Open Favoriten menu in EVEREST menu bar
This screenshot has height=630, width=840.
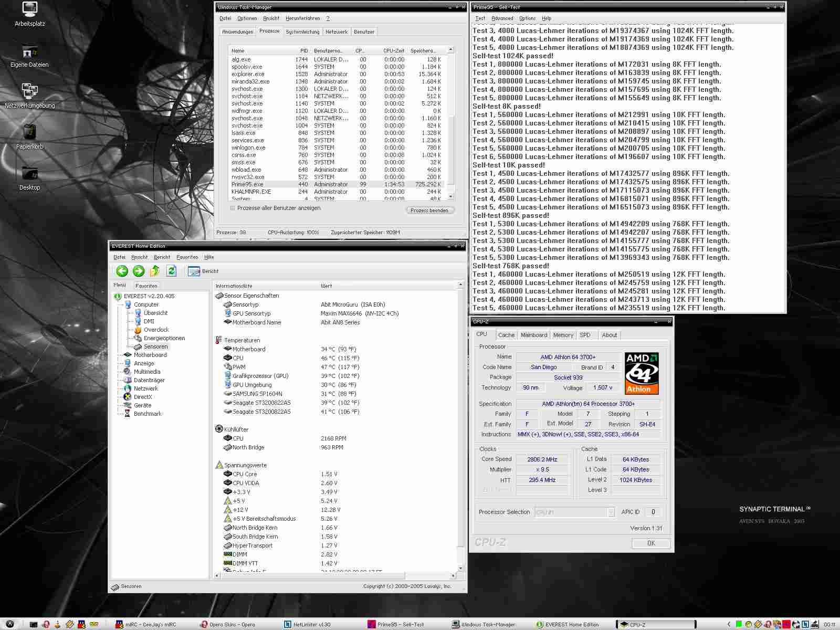point(187,257)
